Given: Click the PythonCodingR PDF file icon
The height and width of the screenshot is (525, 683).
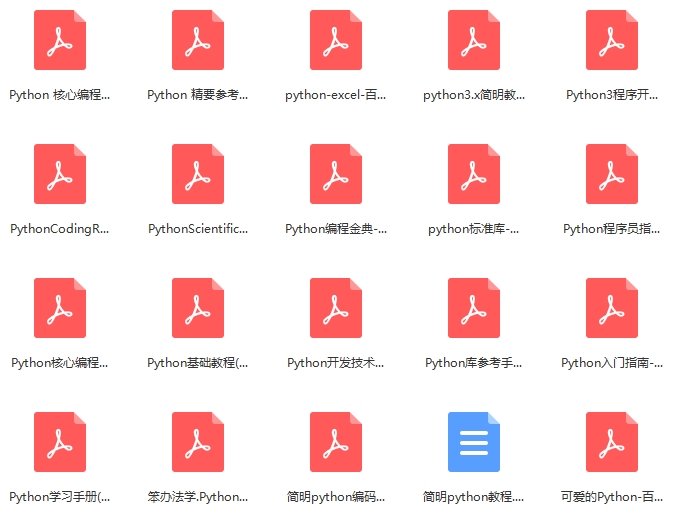Looking at the screenshot, I should (x=60, y=174).
